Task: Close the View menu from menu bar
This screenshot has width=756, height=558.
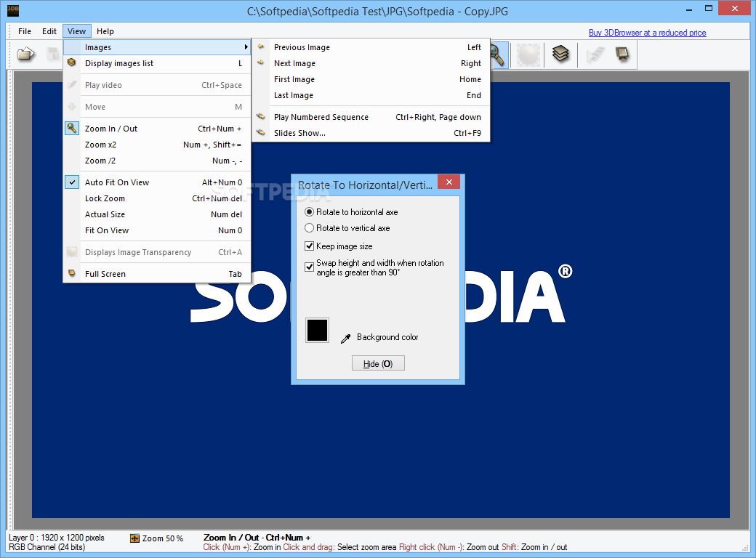Action: [76, 31]
